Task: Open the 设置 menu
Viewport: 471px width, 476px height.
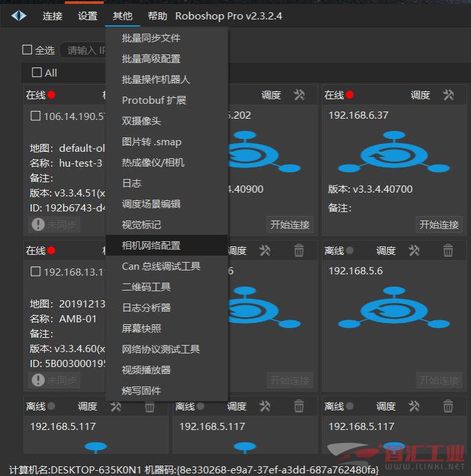Action: pyautogui.click(x=87, y=16)
